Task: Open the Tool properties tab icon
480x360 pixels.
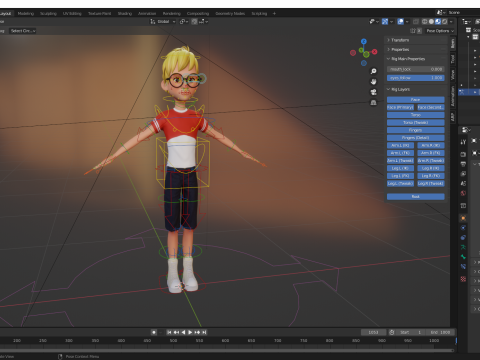Action: click(x=463, y=142)
